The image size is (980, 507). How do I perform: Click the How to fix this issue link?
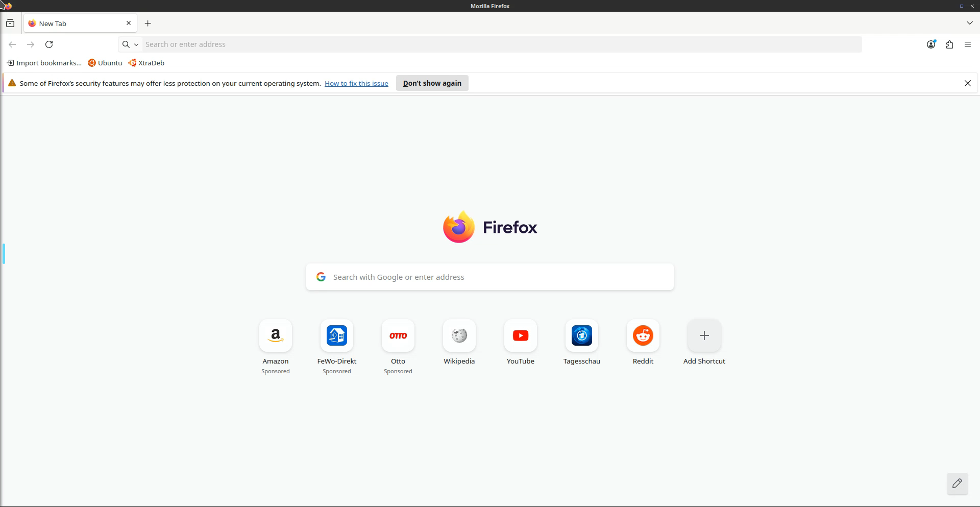[356, 83]
